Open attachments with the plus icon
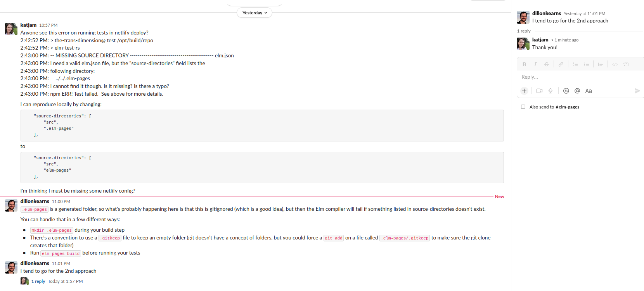This screenshot has height=291, width=644. 524,91
